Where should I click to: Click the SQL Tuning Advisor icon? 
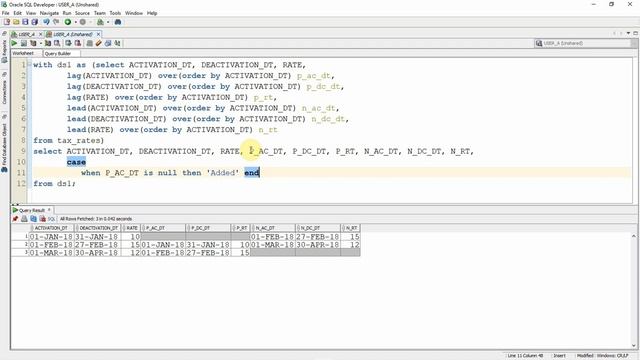pyautogui.click(x=57, y=43)
